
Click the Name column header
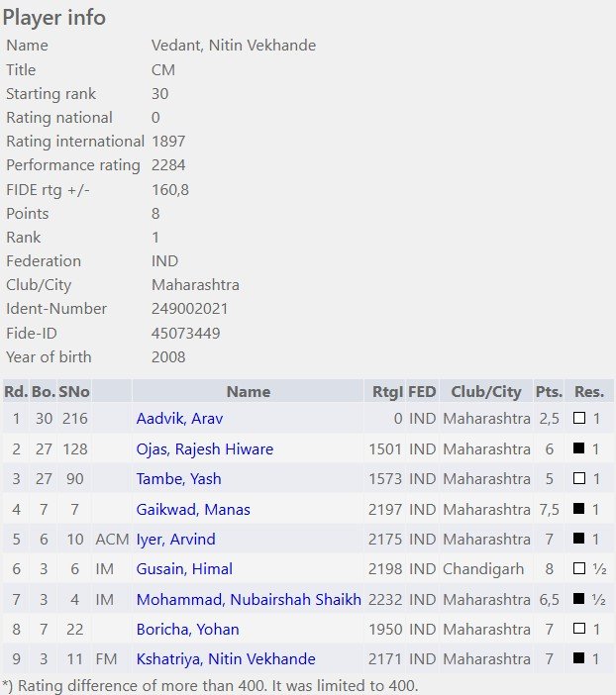tap(249, 391)
